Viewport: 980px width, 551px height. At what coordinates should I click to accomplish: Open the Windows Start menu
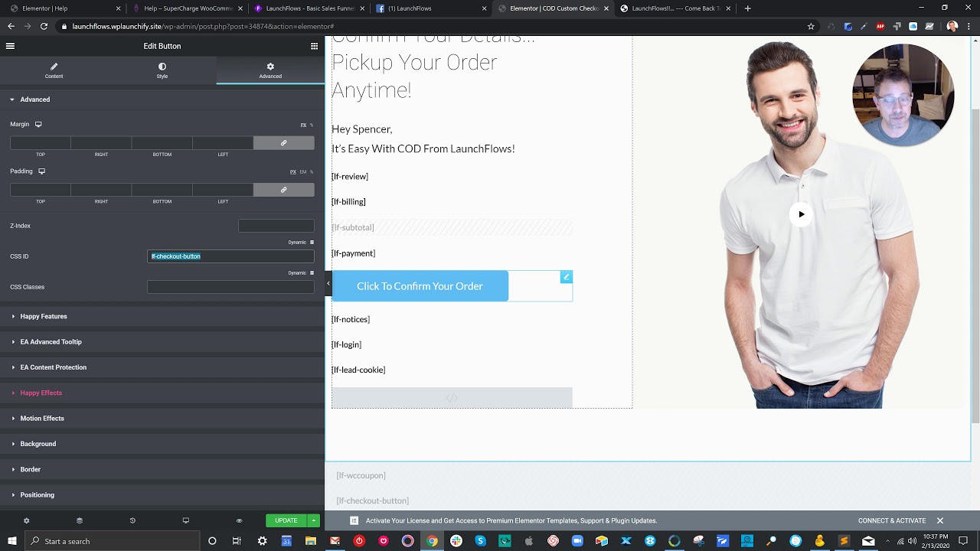coord(11,541)
